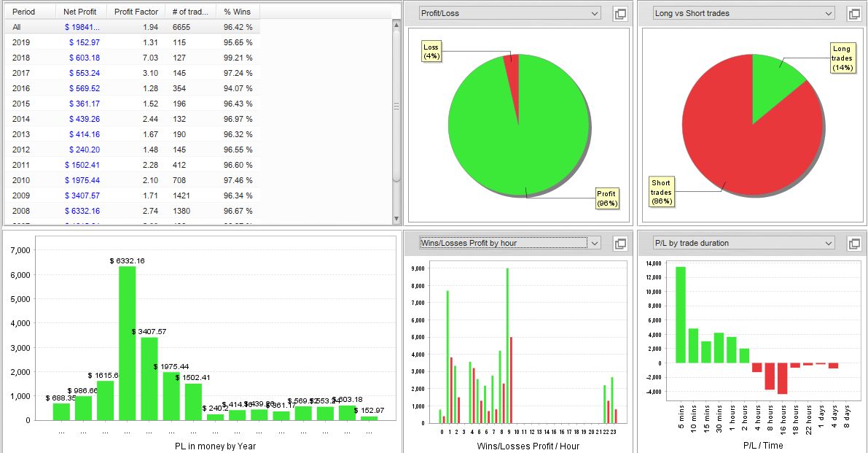The image size is (868, 453).
Task: Click the table scrollbar down arrow
Action: (x=396, y=220)
